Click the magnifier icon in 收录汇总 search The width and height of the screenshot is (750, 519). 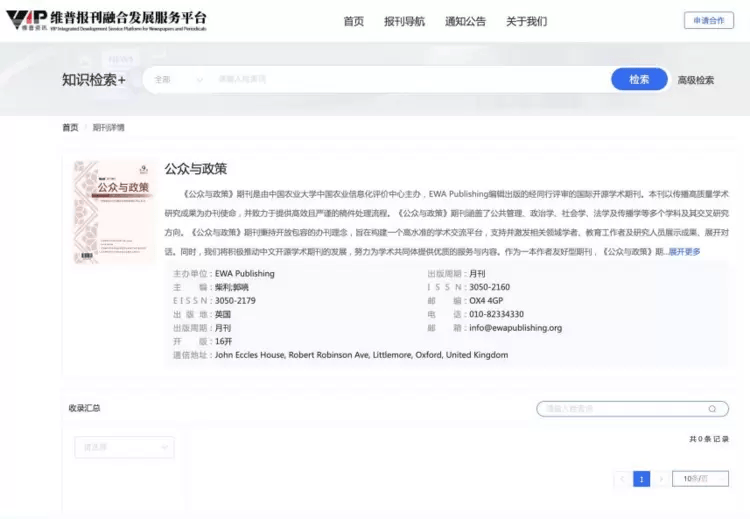pos(712,408)
